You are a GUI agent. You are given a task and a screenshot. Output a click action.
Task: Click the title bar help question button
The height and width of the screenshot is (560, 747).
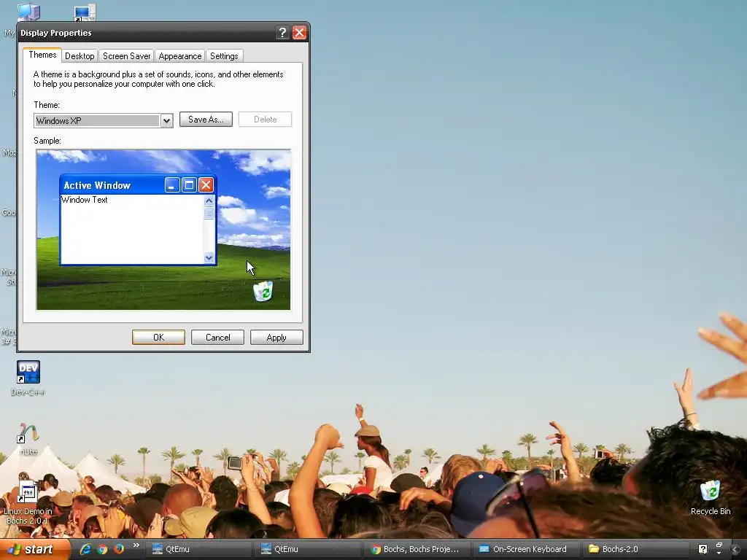pyautogui.click(x=282, y=32)
